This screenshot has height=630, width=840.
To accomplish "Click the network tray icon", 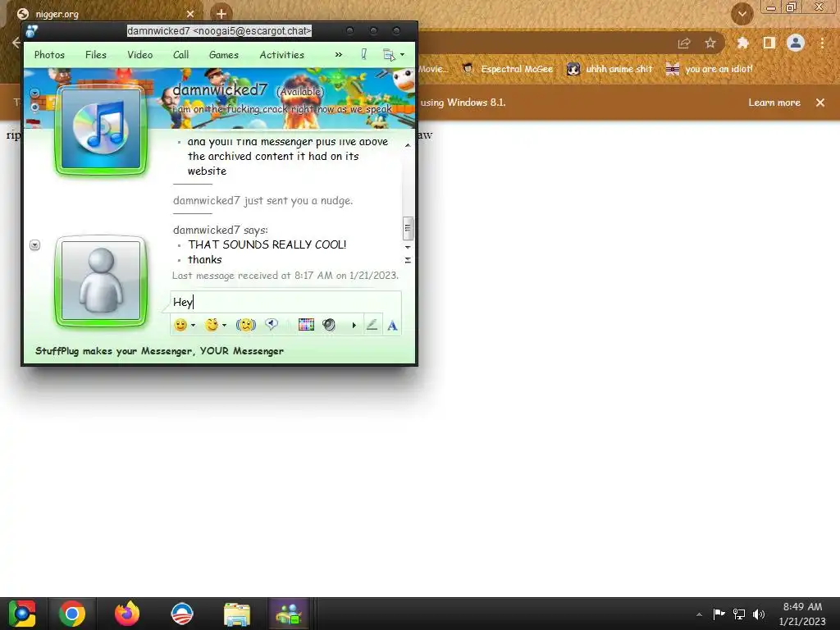I will click(x=739, y=614).
